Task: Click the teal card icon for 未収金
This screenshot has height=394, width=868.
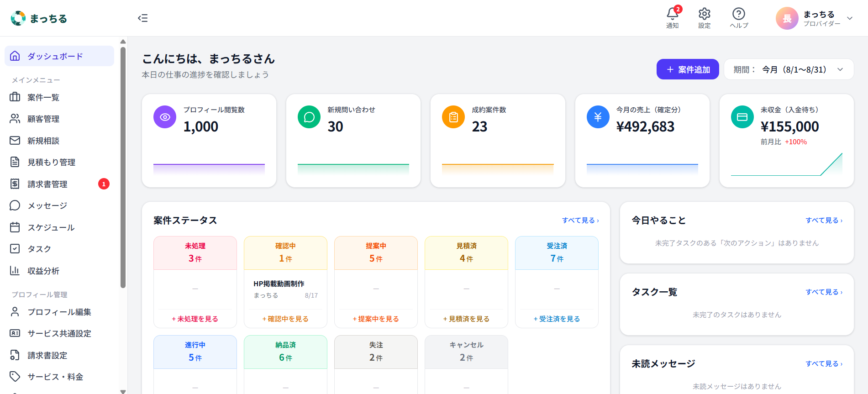Action: point(742,117)
